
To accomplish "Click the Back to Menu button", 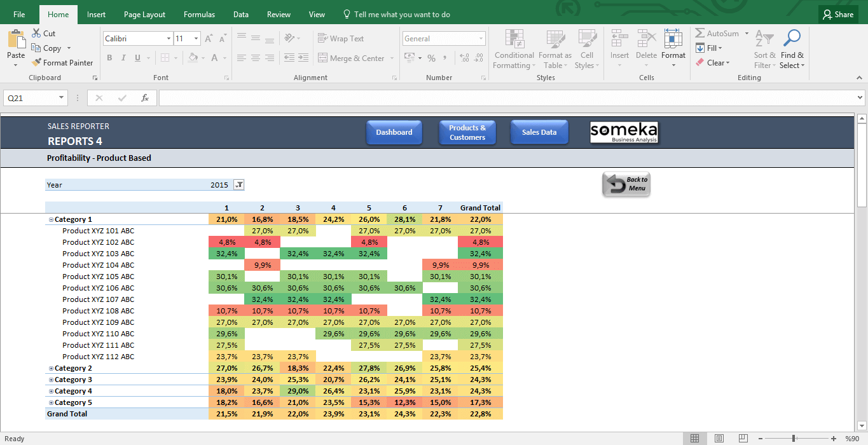I will pyautogui.click(x=626, y=184).
